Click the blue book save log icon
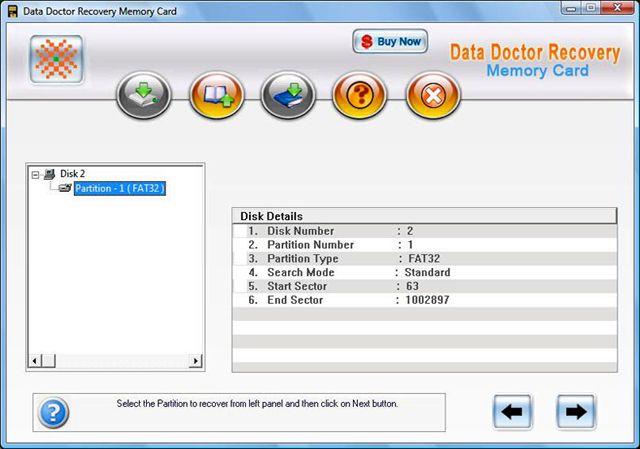Image resolution: width=640 pixels, height=449 pixels. tap(288, 95)
